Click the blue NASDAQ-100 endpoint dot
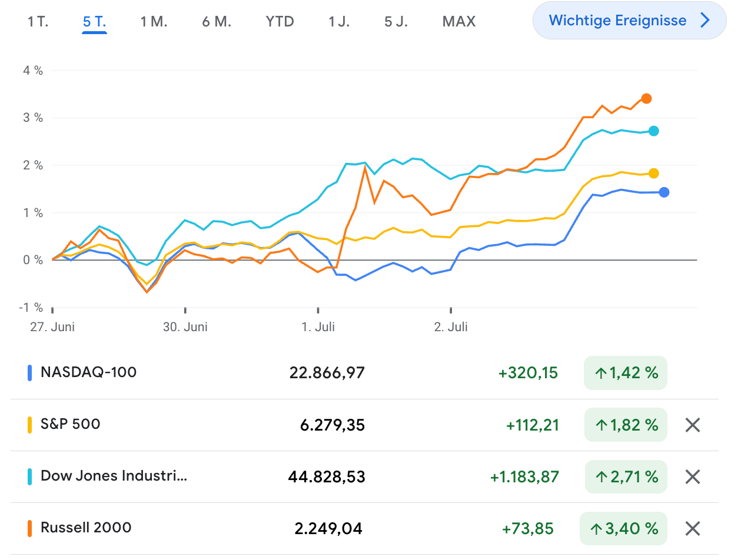 tap(664, 192)
